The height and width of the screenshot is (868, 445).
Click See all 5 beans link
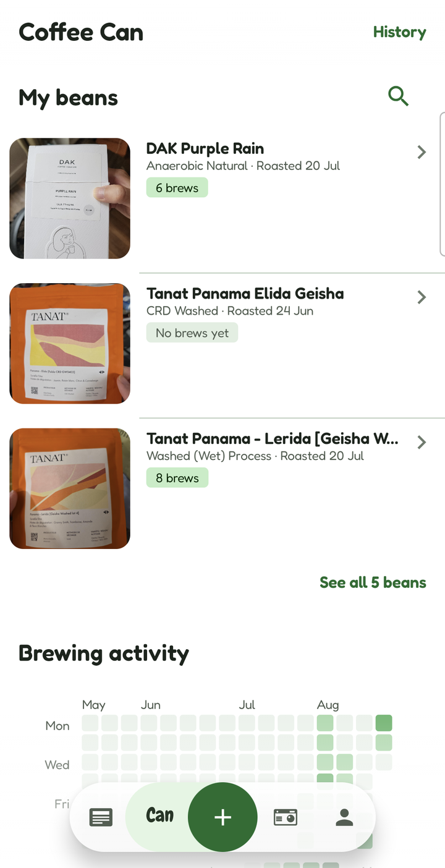pyautogui.click(x=373, y=582)
